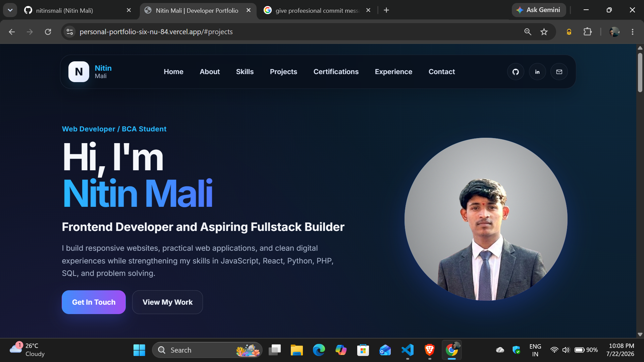Navigate to Projects in navbar
The height and width of the screenshot is (362, 644).
[x=283, y=72]
